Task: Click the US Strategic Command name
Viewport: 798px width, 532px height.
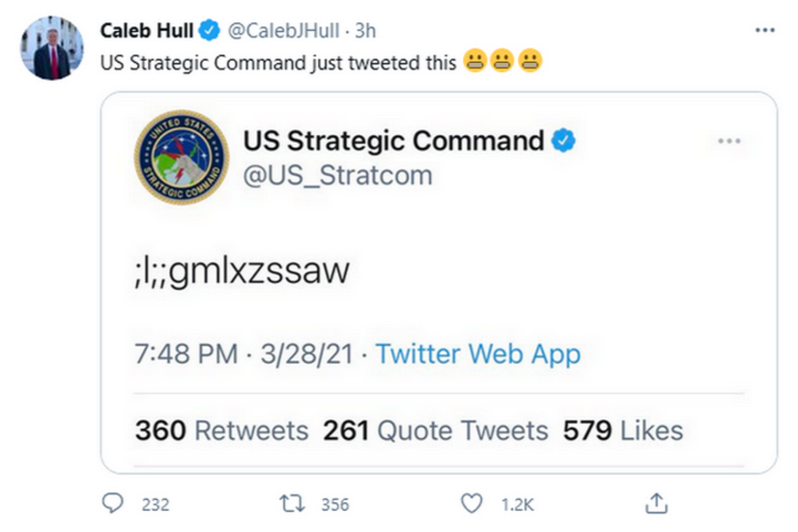Action: (393, 141)
